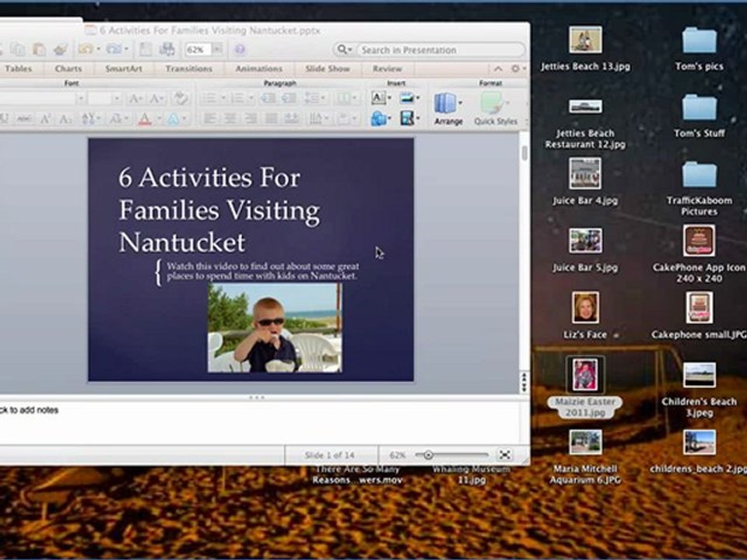Expand the search options magnifier dropdown
747x560 pixels.
pos(345,50)
